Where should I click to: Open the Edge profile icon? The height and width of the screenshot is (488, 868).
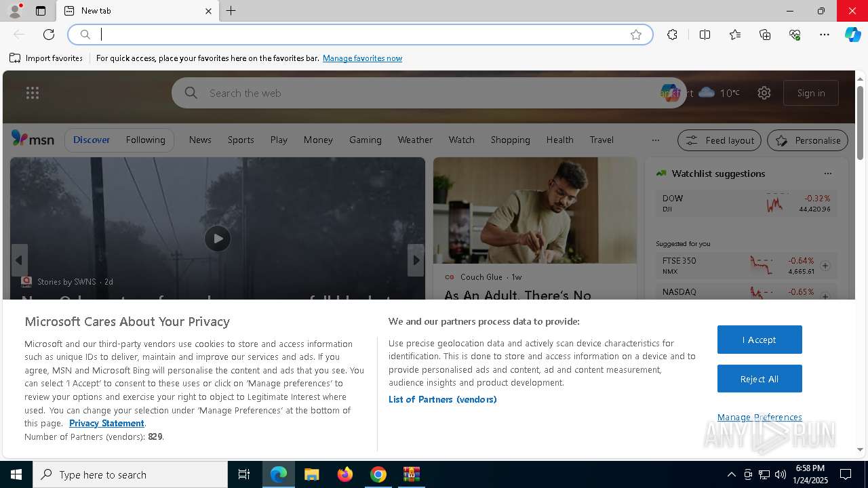click(x=15, y=11)
